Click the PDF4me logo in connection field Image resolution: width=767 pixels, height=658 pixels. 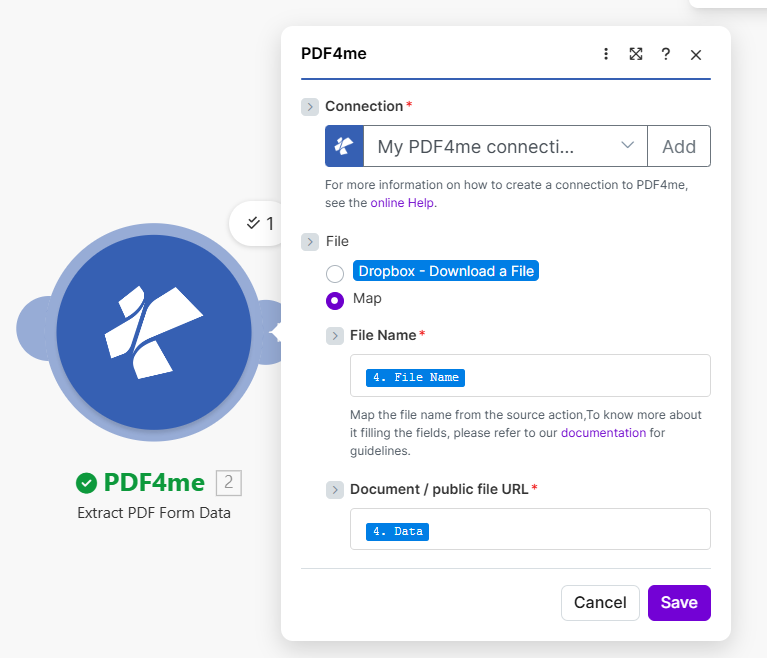pyautogui.click(x=344, y=146)
